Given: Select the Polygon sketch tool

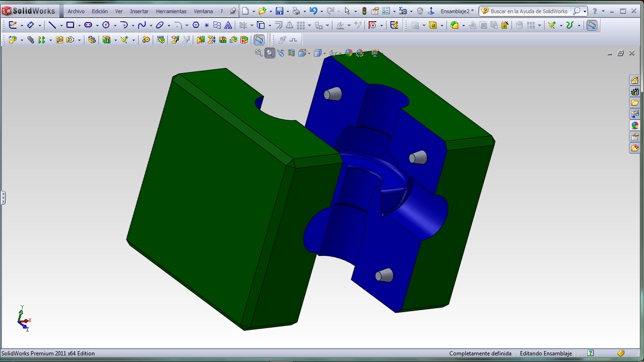Looking at the screenshot, I should (196, 25).
